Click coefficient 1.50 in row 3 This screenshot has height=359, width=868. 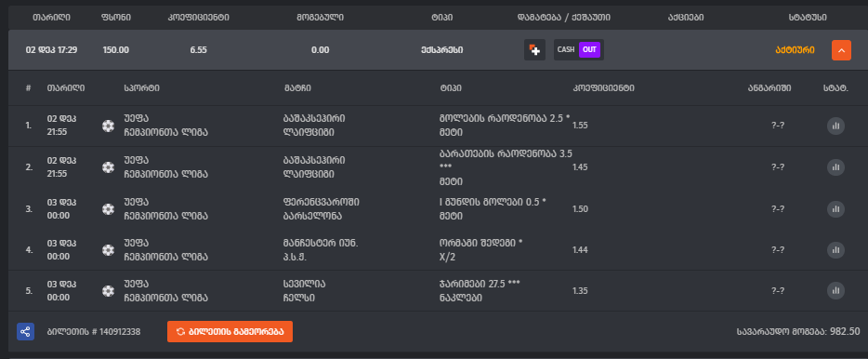580,209
